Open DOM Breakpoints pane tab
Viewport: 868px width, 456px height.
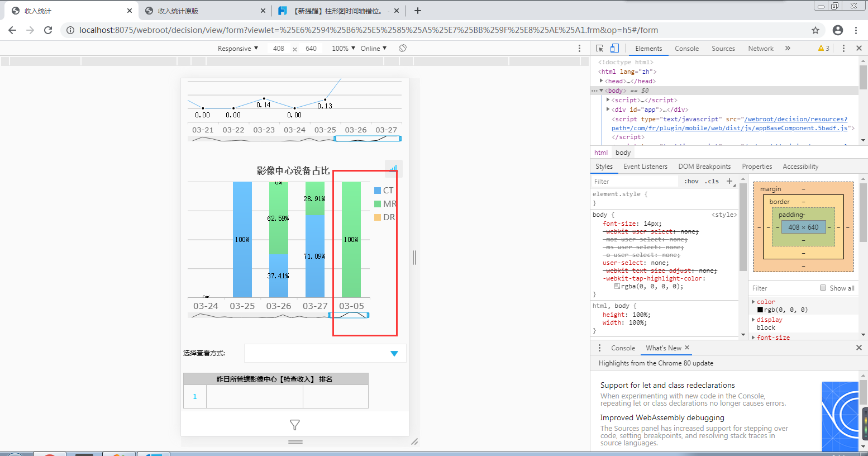pyautogui.click(x=704, y=167)
